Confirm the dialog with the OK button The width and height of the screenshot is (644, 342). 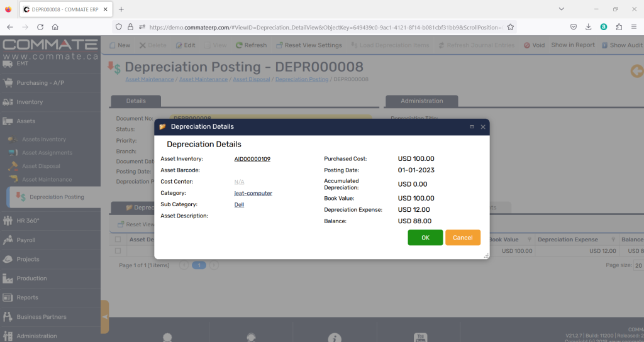click(425, 238)
